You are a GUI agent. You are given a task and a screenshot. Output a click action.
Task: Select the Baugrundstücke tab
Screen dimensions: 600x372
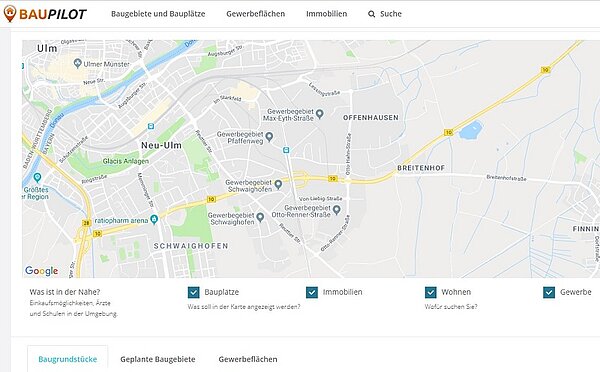68,359
